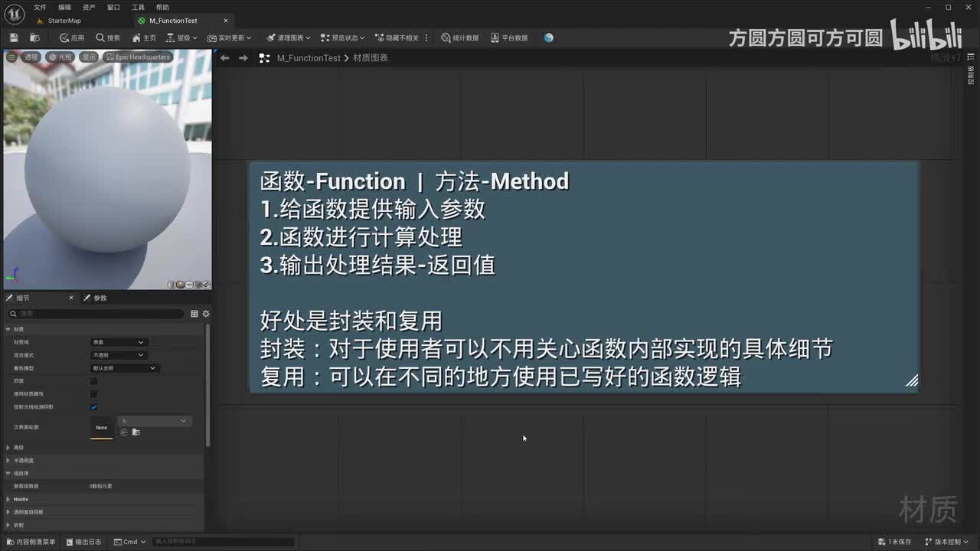
Task: Open the 资产 (Asset) menu
Action: 89,7
